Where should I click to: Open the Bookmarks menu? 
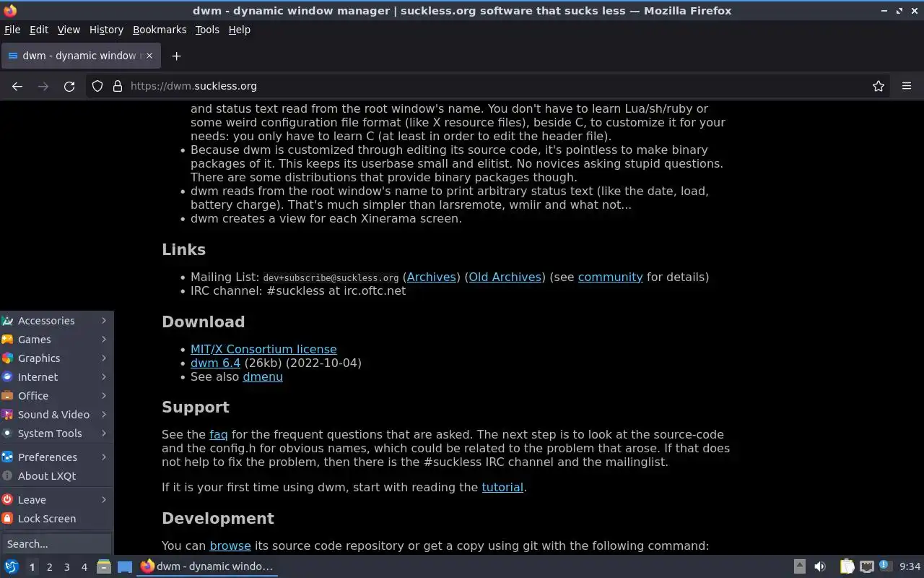[160, 30]
